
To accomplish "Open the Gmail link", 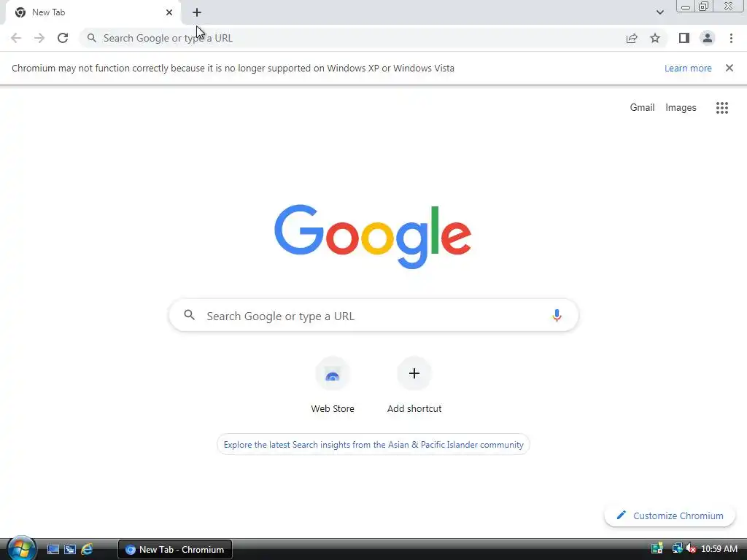I will 642,108.
